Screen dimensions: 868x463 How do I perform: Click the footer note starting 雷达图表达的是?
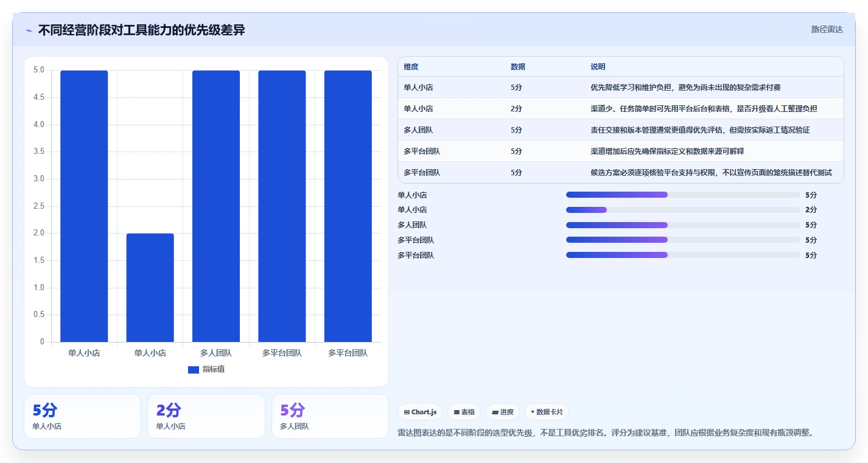pyautogui.click(x=606, y=433)
